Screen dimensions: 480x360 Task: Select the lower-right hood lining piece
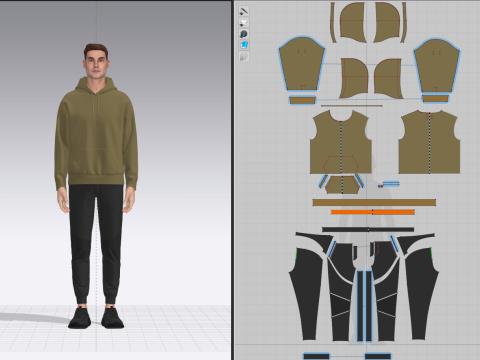pos(388,78)
